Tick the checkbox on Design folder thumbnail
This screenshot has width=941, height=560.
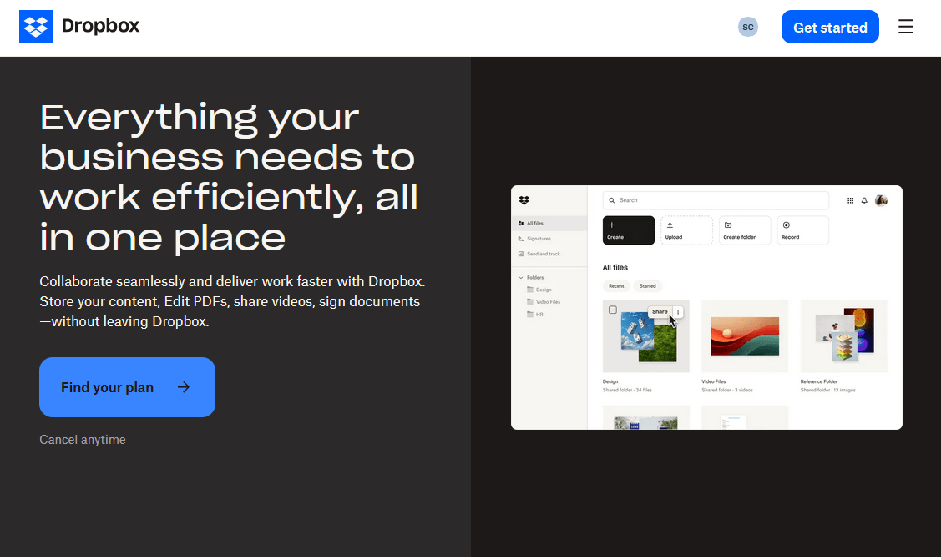pyautogui.click(x=613, y=310)
